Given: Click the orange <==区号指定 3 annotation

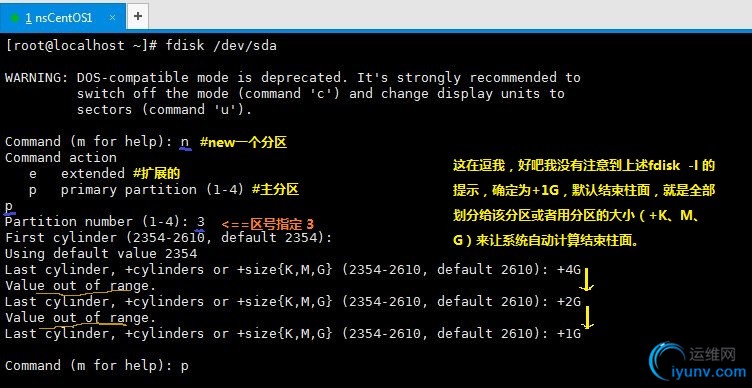Looking at the screenshot, I should tap(268, 224).
